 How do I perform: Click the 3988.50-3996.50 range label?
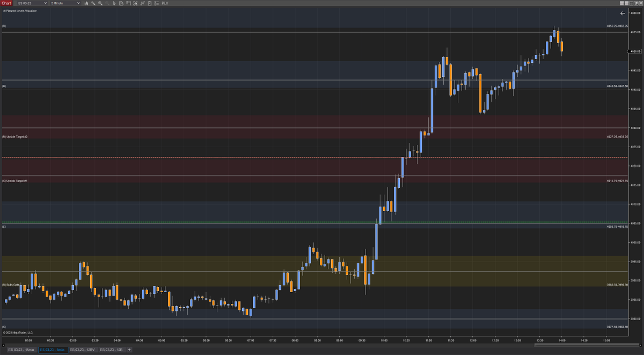617,285
